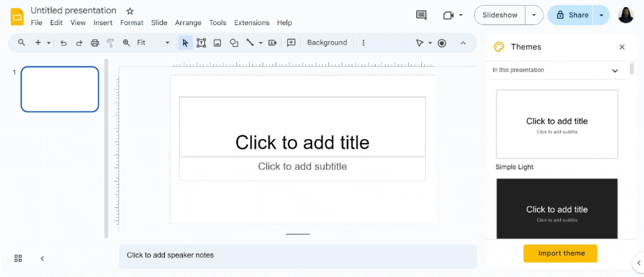
Task: Star the Untitled presentation
Action: click(130, 11)
